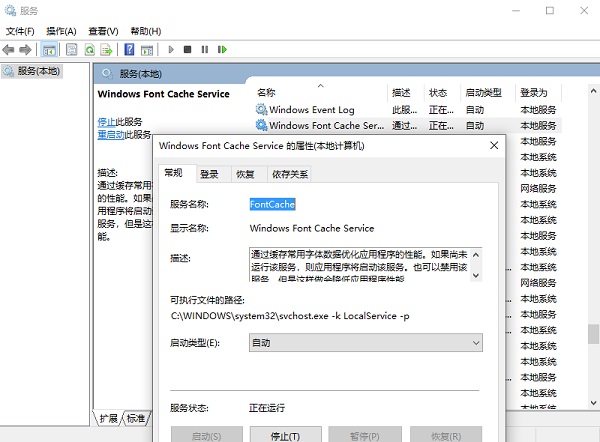Close the Windows Font Cache Service properties dialog

click(494, 145)
